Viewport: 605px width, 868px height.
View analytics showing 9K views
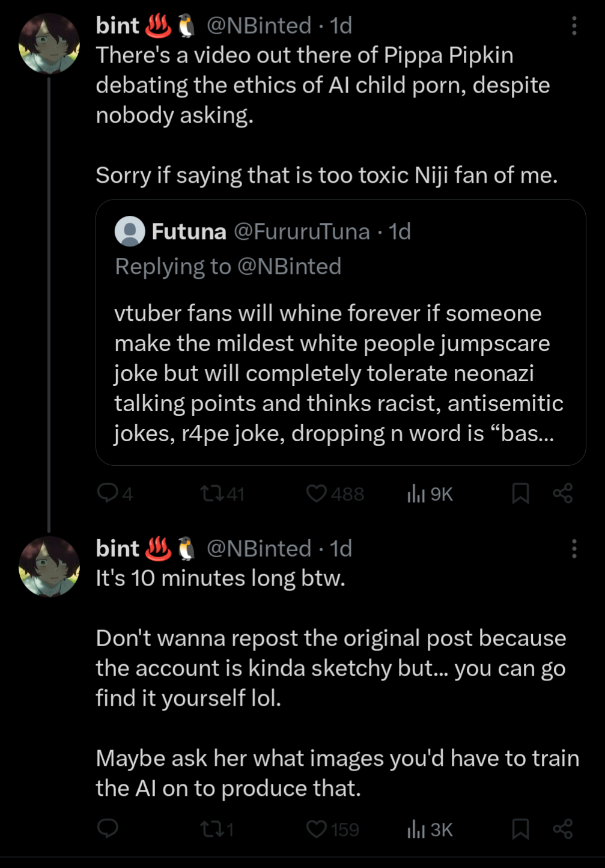pyautogui.click(x=416, y=494)
